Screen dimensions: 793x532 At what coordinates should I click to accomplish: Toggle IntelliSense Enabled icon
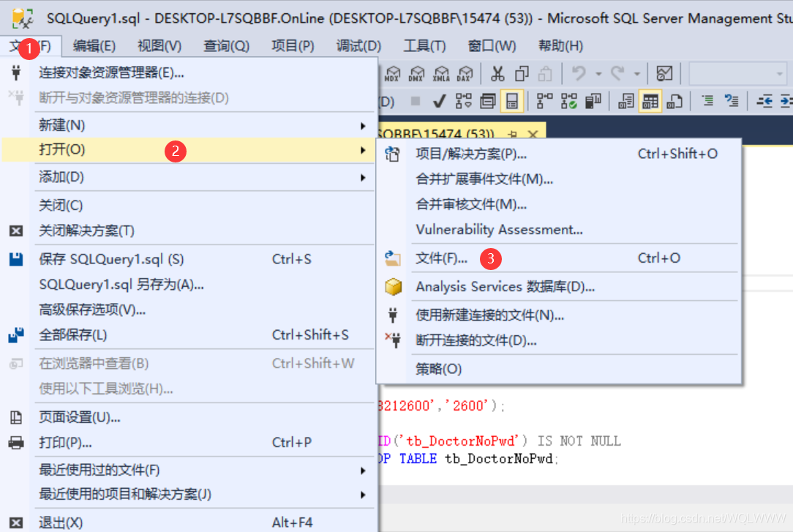(x=512, y=102)
